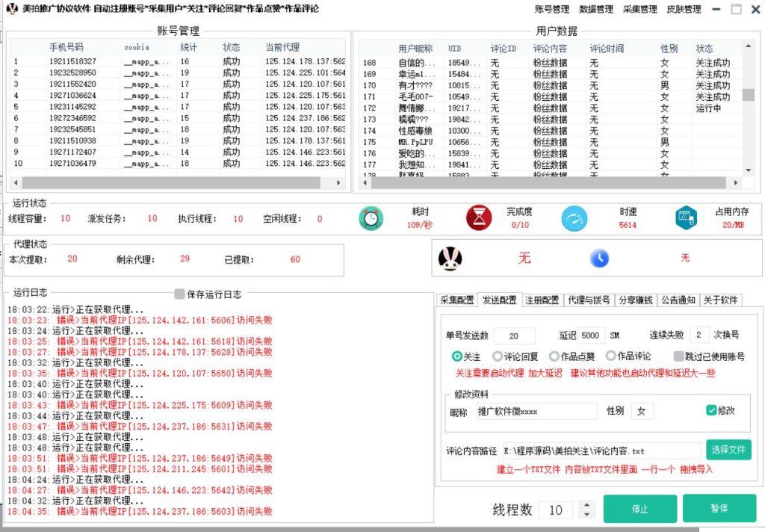Click the 选择文件 file picker button
The width and height of the screenshot is (765, 532).
point(726,450)
